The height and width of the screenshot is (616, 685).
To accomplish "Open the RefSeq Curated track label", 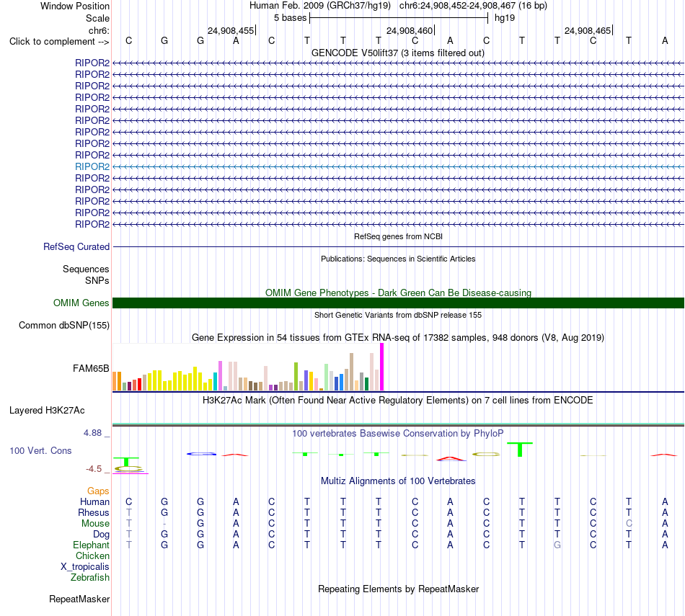I will tap(76, 246).
